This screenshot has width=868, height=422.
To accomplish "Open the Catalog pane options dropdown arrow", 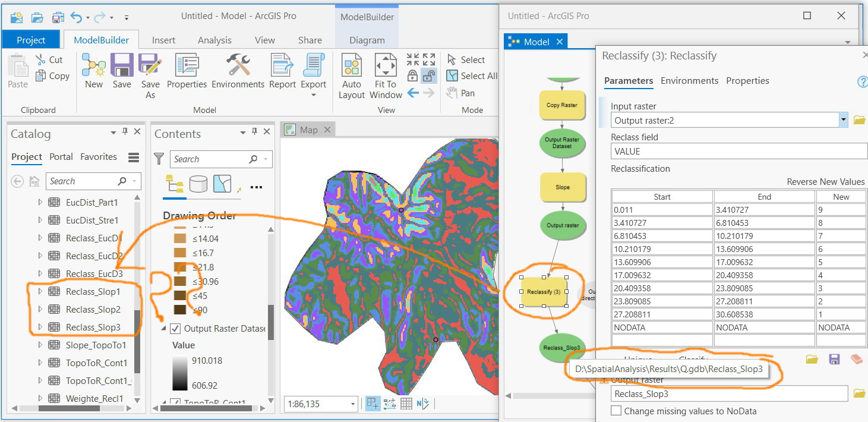I will tap(113, 132).
